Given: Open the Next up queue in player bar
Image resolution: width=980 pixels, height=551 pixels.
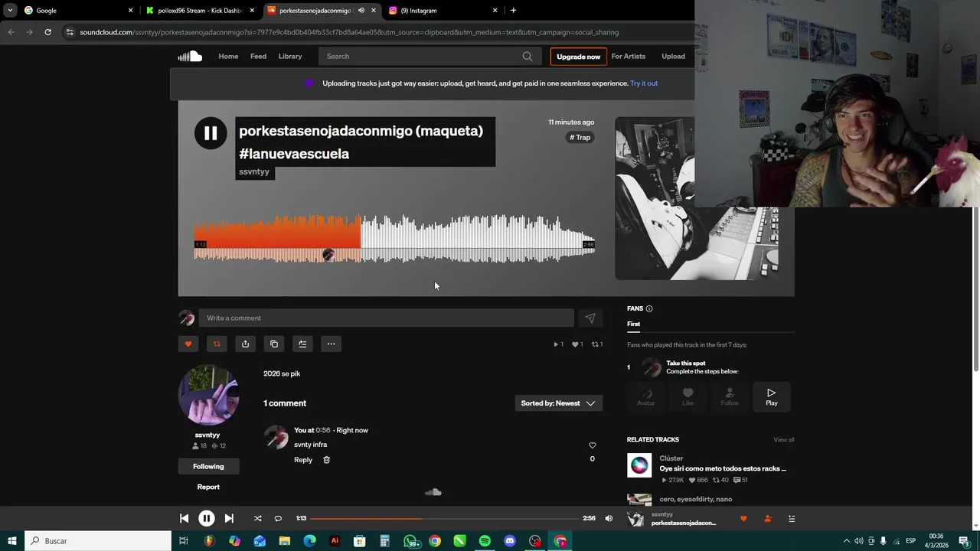Looking at the screenshot, I should point(792,518).
